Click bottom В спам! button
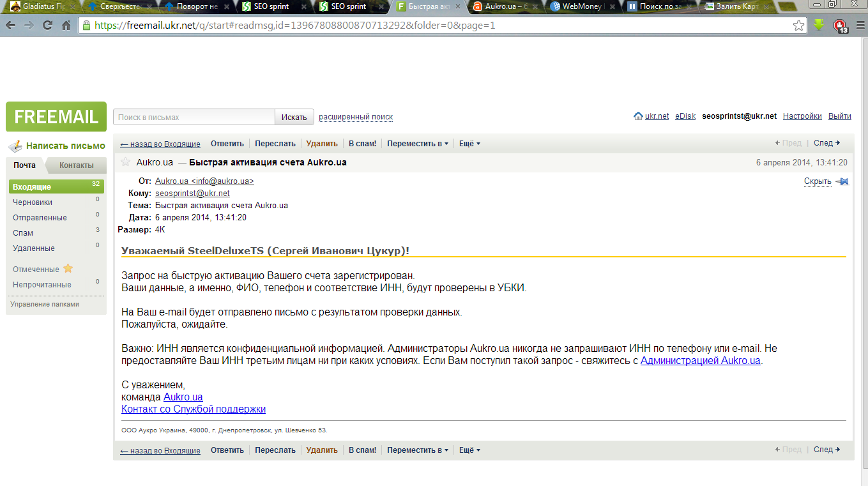Screen dimensions: 868x486 tap(362, 450)
